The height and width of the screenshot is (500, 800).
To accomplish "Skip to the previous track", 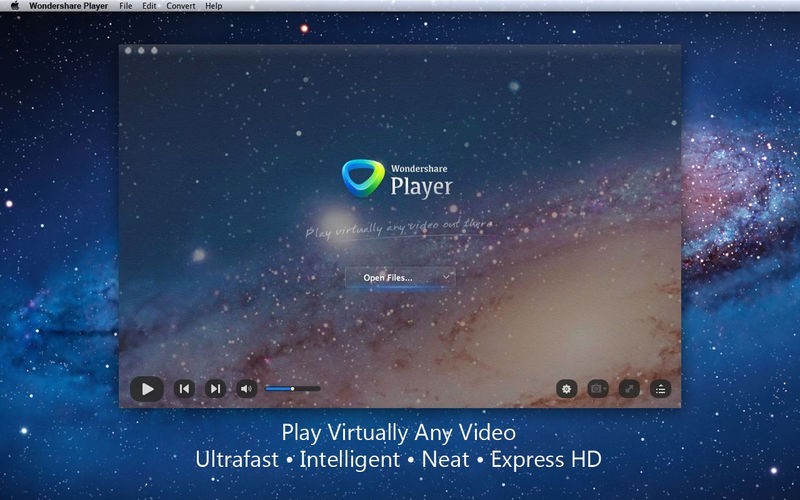I will (184, 389).
